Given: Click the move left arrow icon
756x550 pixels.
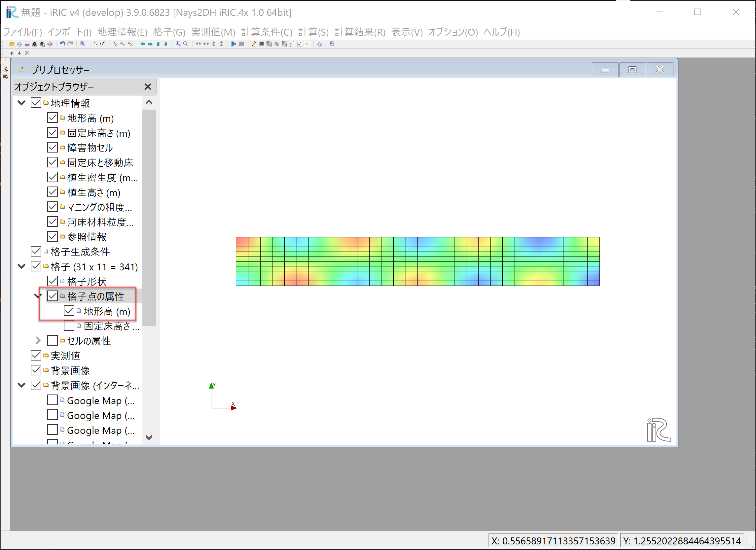Looking at the screenshot, I should tap(143, 44).
